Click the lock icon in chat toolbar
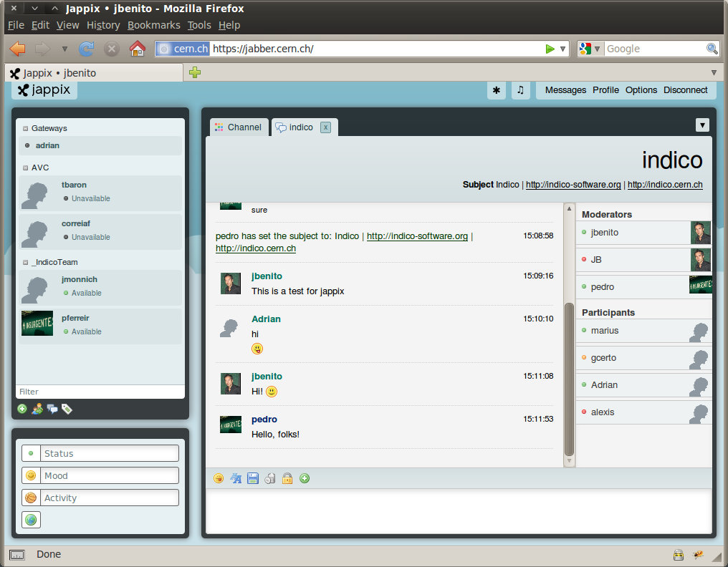The image size is (728, 567). pos(287,478)
